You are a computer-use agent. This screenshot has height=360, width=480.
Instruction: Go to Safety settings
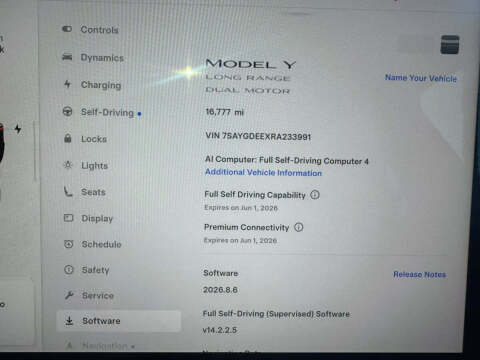click(x=96, y=270)
